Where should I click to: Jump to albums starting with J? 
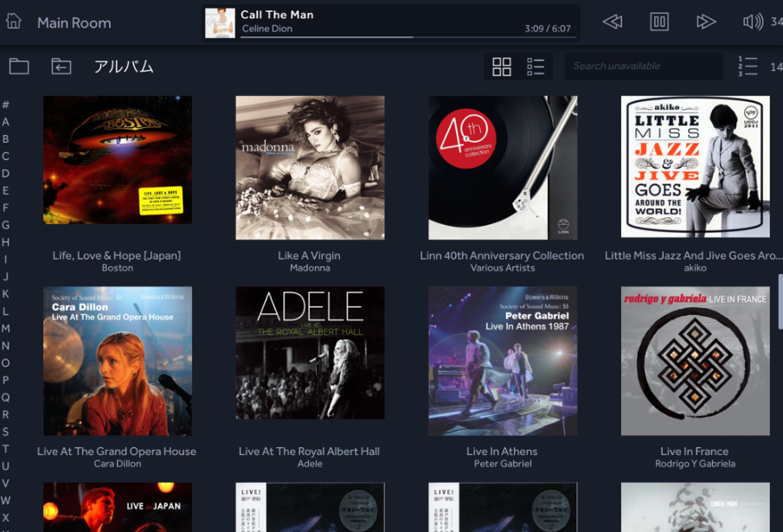(5, 277)
